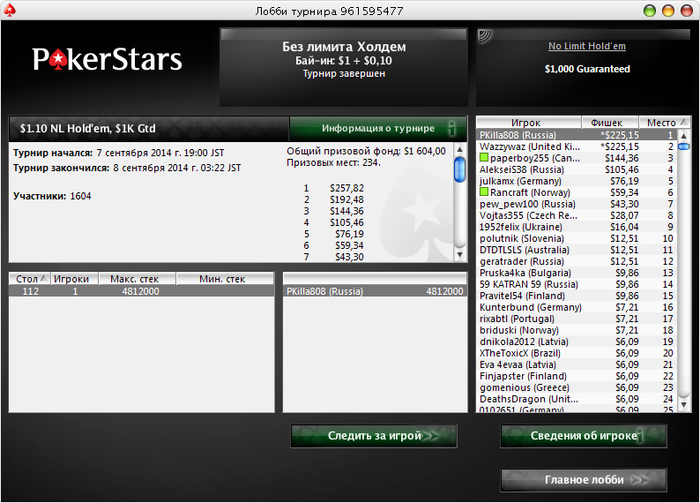The image size is (700, 503).
Task: Click the green maximize window button
Action: point(650,11)
